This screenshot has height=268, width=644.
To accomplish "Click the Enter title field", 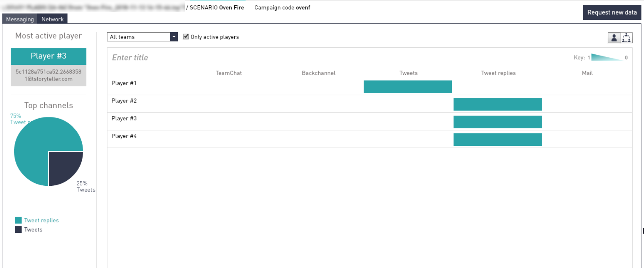I will (x=130, y=57).
